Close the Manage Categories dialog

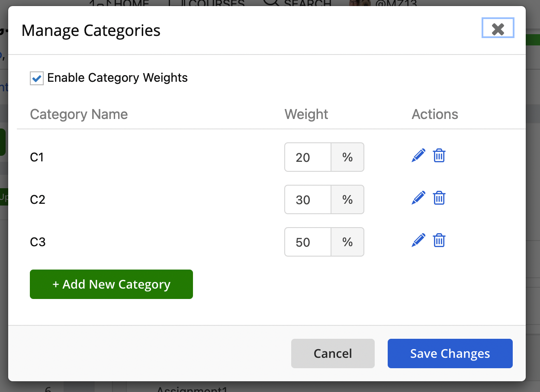498,29
